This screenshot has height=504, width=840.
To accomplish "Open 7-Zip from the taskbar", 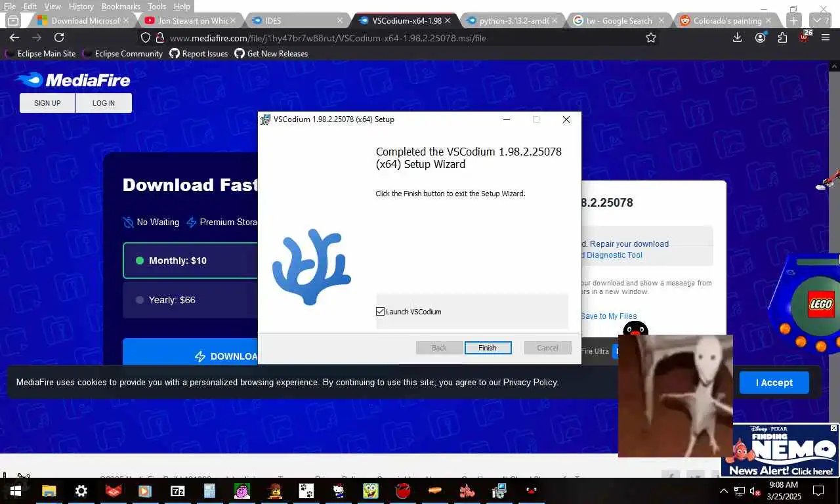I will (178, 490).
